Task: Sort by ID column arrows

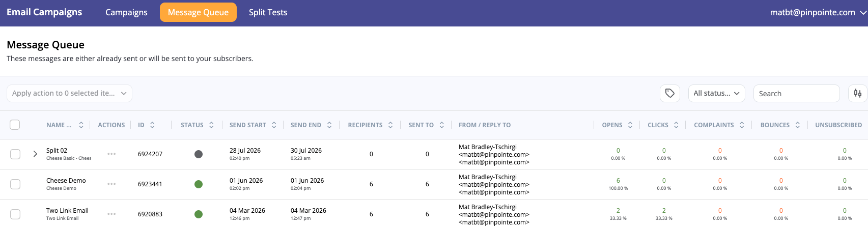Action: pyautogui.click(x=152, y=125)
